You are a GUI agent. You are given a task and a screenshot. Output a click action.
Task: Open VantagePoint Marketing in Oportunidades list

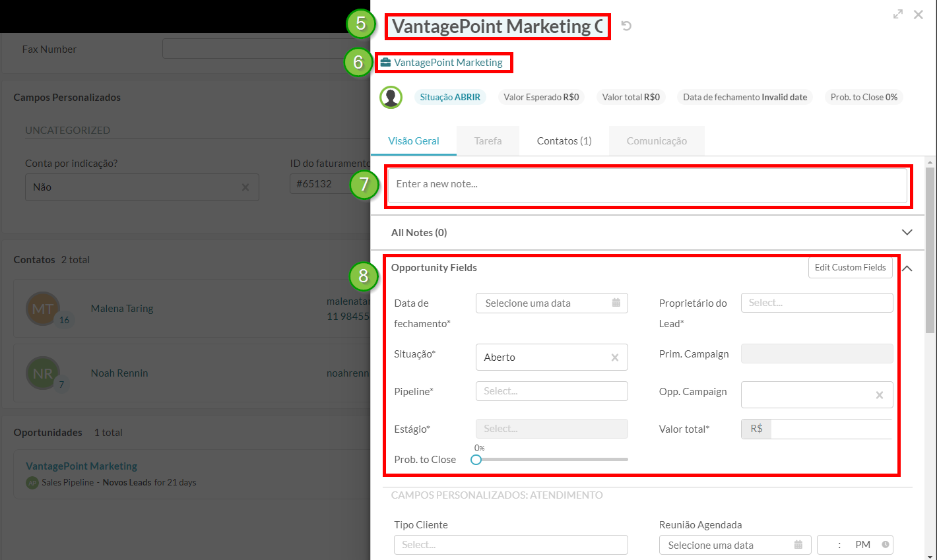[x=82, y=466]
